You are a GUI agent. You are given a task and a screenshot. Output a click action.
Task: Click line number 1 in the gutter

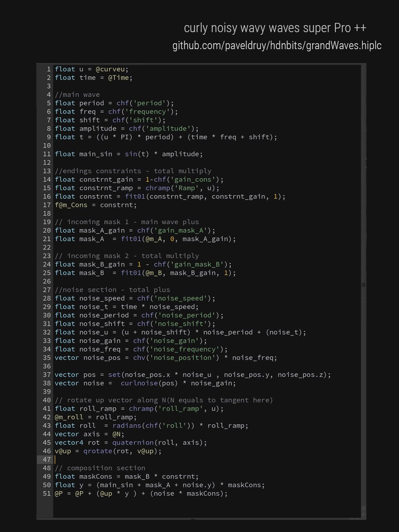(48, 69)
